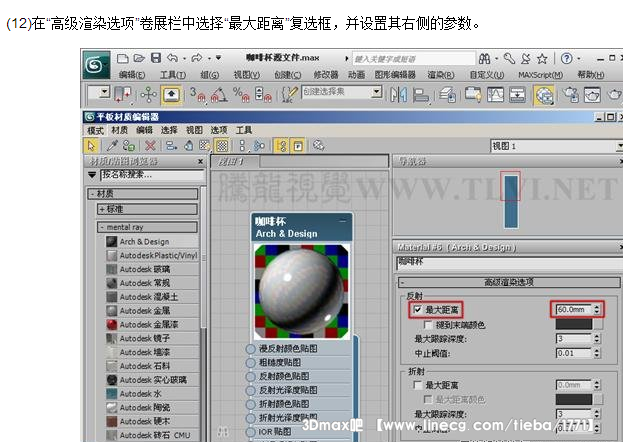Click the Render Setup teapot icon
Image resolution: width=623 pixels, height=442 pixels.
point(570,95)
